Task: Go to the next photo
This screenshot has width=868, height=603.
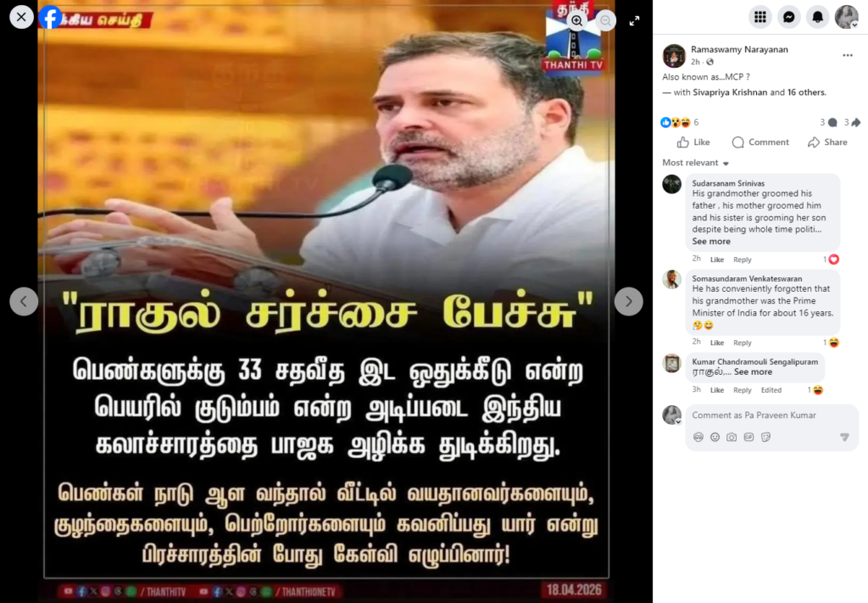Action: tap(628, 301)
